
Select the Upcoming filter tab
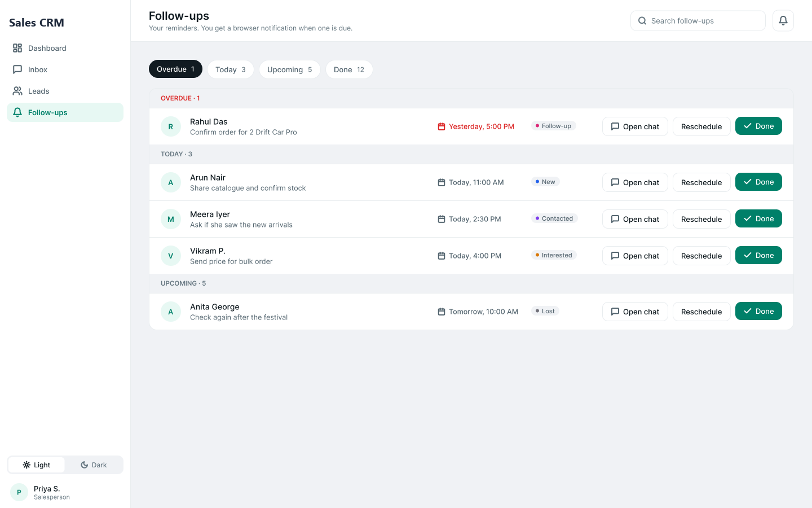point(290,69)
